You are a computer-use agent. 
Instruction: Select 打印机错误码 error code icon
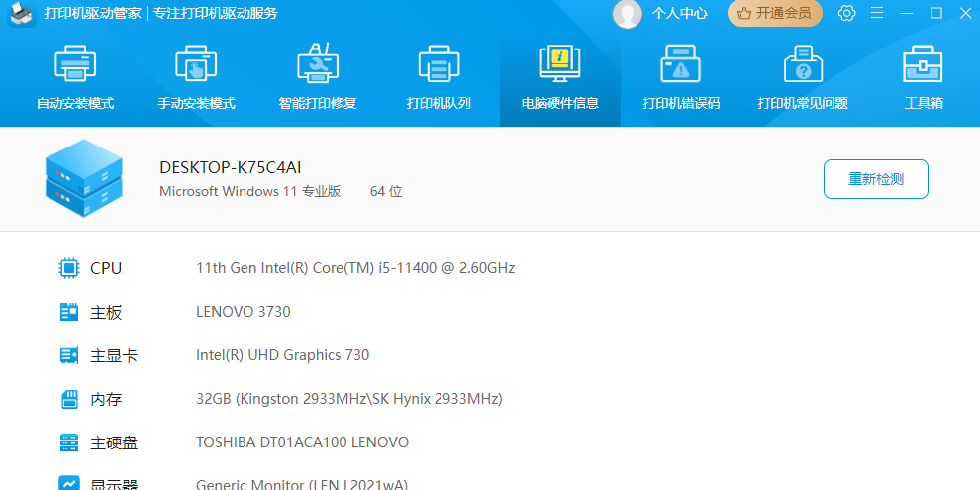click(x=681, y=65)
